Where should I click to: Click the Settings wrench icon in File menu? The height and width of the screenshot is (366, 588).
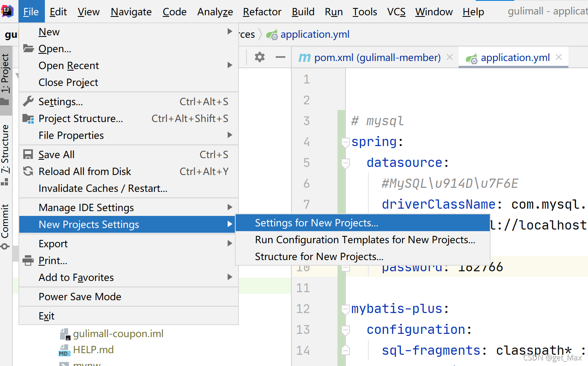click(28, 102)
